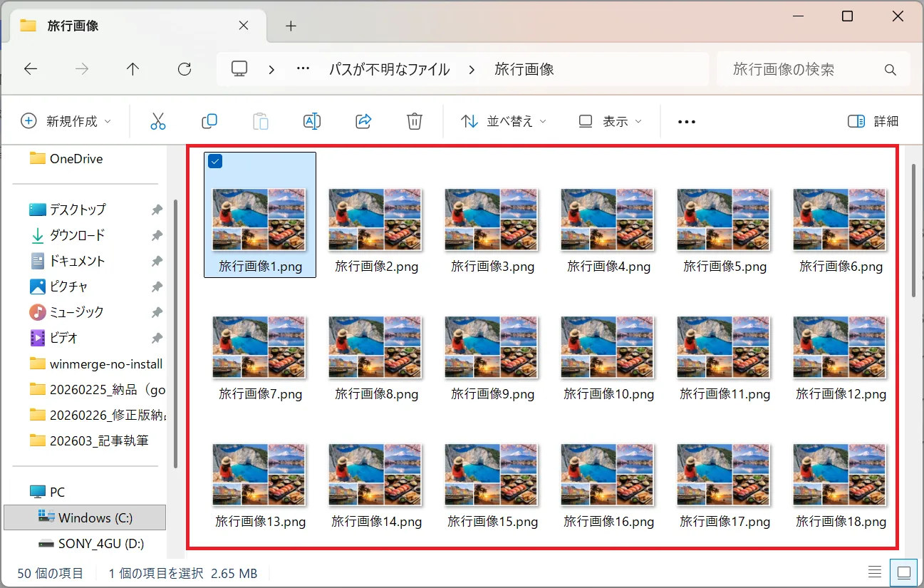Image resolution: width=924 pixels, height=588 pixels.
Task: Open sharing options with the share icon
Action: coord(363,120)
